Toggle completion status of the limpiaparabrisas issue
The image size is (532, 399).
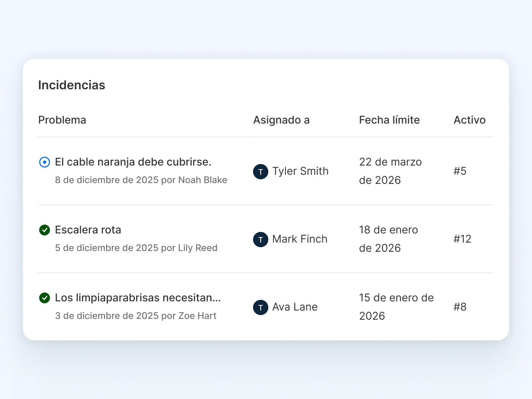[44, 298]
